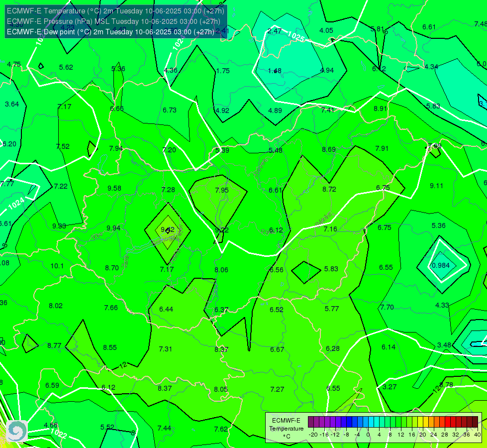Click the 7.41 dew point value
487x448 pixels.
(x=327, y=110)
